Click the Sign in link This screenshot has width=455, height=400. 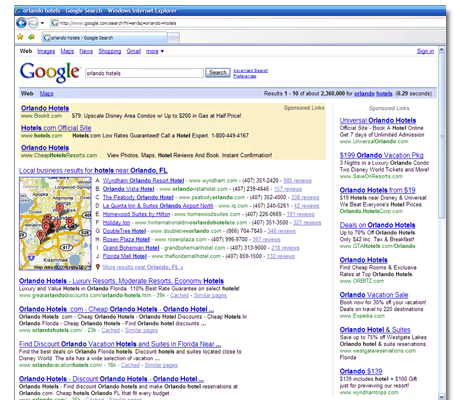coord(425,51)
